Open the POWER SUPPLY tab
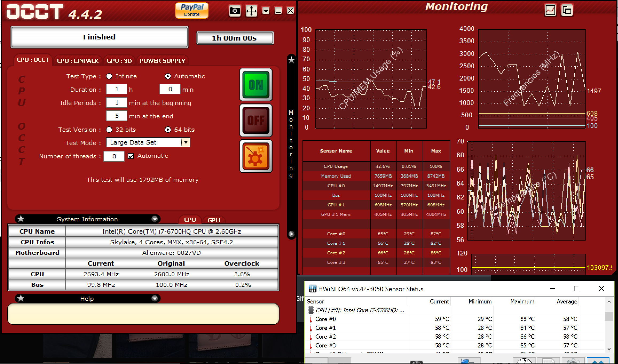618x364 pixels. [162, 61]
